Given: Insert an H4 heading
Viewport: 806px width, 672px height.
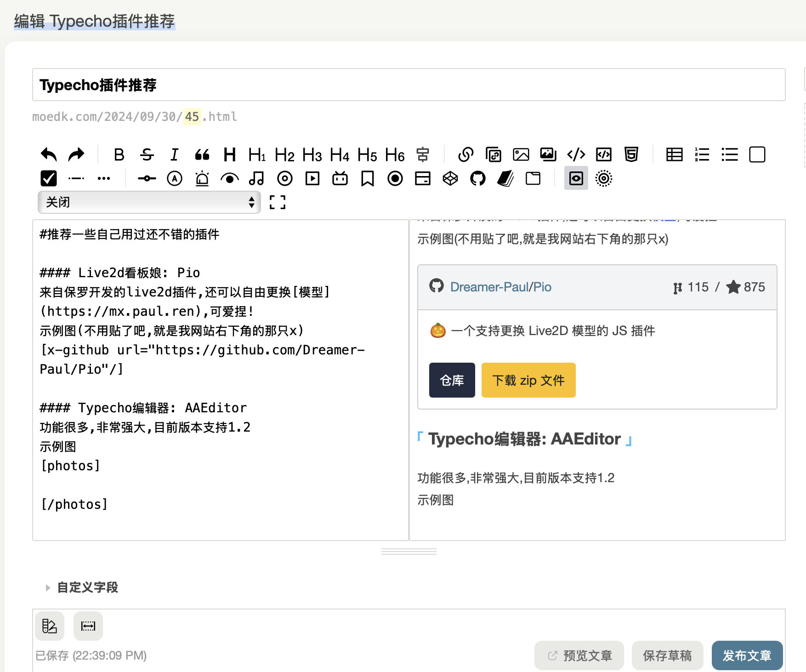Looking at the screenshot, I should pos(340,154).
